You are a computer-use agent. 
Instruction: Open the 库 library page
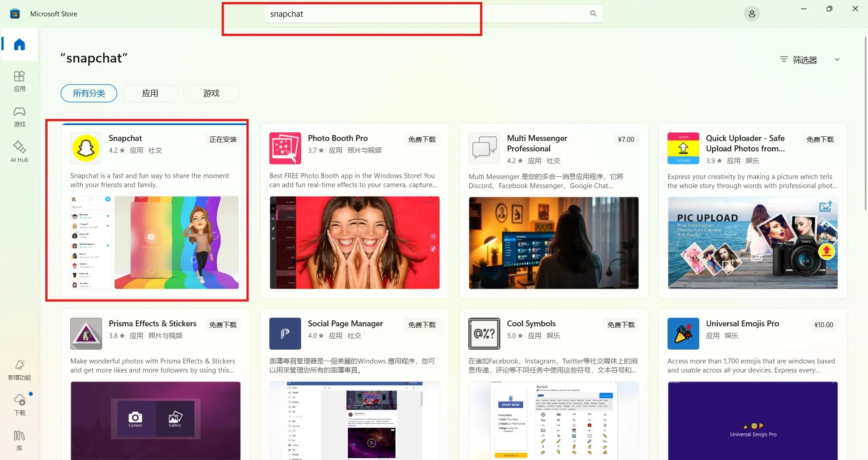coord(19,441)
